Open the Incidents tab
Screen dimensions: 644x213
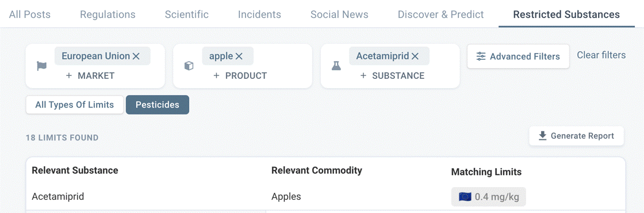[259, 14]
